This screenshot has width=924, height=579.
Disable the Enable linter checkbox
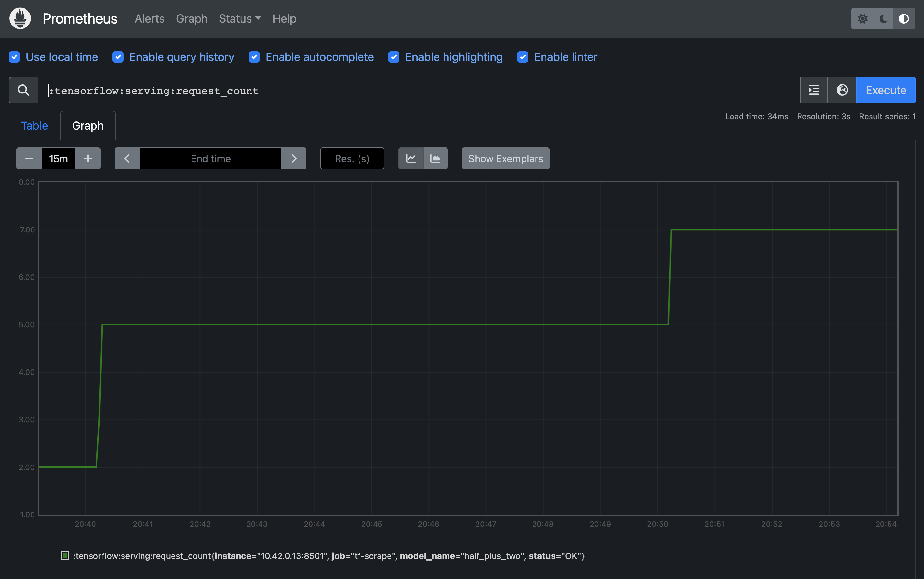[x=523, y=56]
